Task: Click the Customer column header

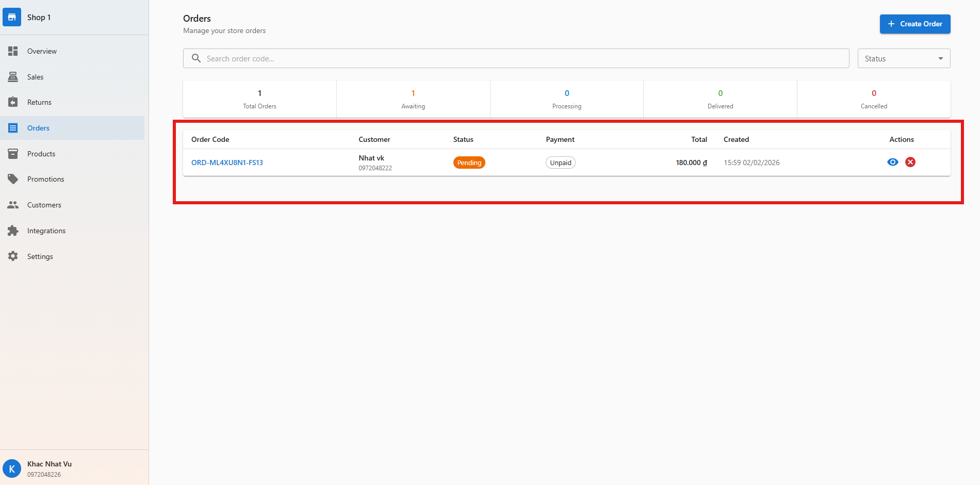Action: [374, 139]
